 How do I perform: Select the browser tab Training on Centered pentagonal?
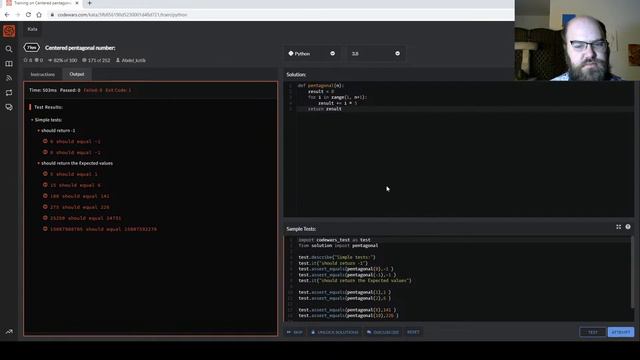[41, 3]
